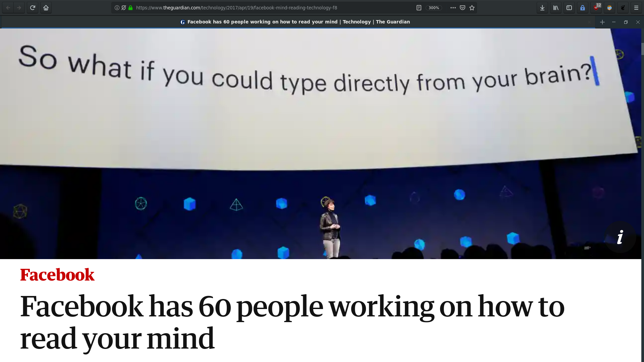The width and height of the screenshot is (644, 362).
Task: Click the uBlock Origin extension icon
Action: (x=596, y=8)
